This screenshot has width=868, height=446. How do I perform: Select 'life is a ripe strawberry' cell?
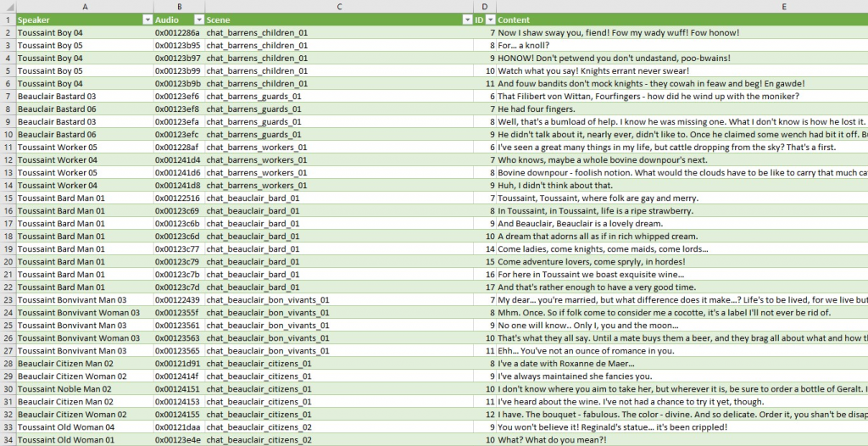coord(682,210)
